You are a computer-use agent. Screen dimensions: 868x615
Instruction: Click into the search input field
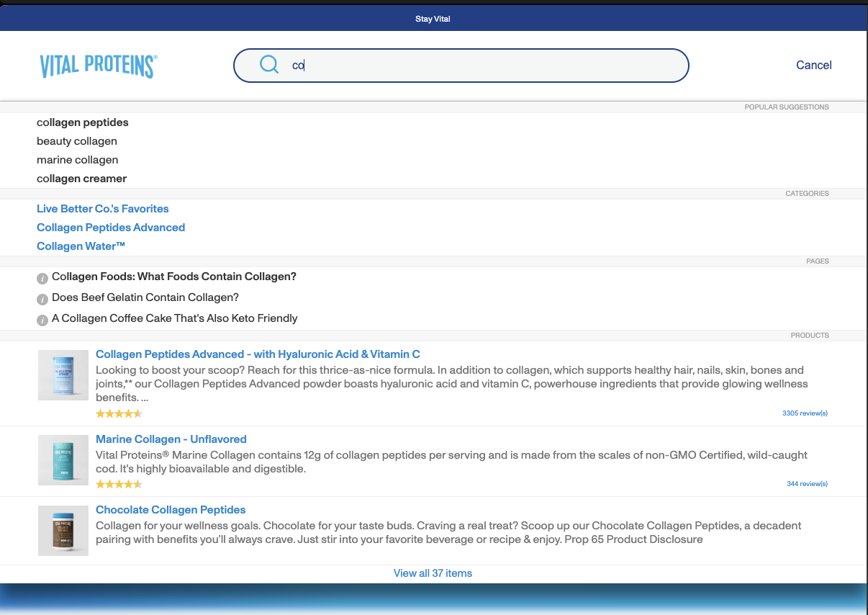tap(461, 66)
